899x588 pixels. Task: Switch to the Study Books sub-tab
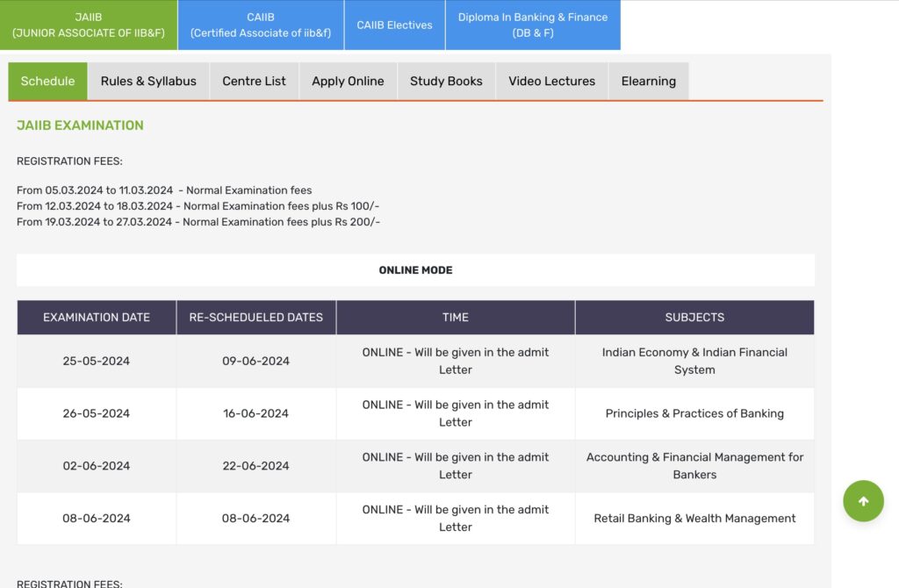click(x=446, y=81)
